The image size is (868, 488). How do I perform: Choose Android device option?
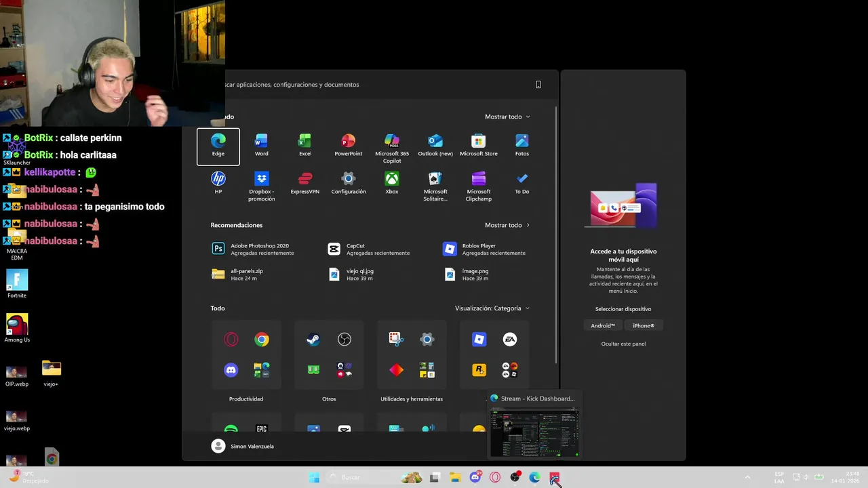603,325
